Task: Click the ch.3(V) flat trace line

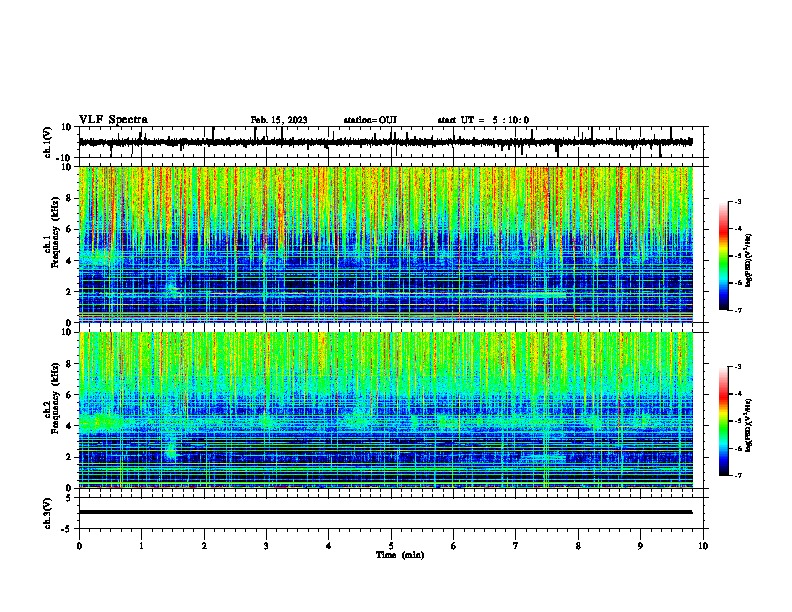Action: tap(385, 512)
